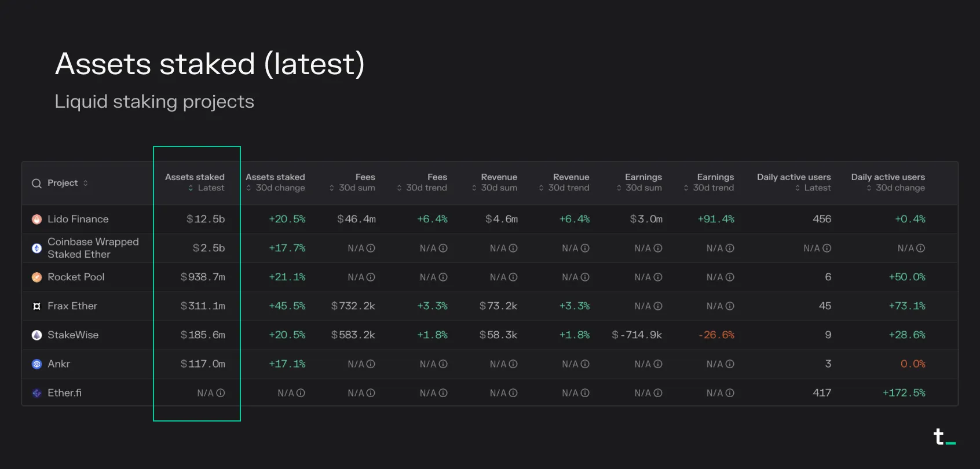
Task: Sort by Daily active users 30d change
Action: [x=869, y=188]
